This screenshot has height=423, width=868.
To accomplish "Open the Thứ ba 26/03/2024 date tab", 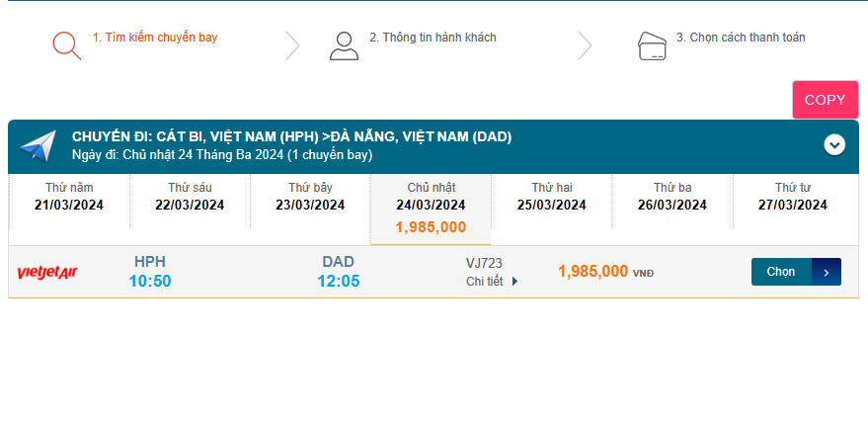I will [671, 197].
